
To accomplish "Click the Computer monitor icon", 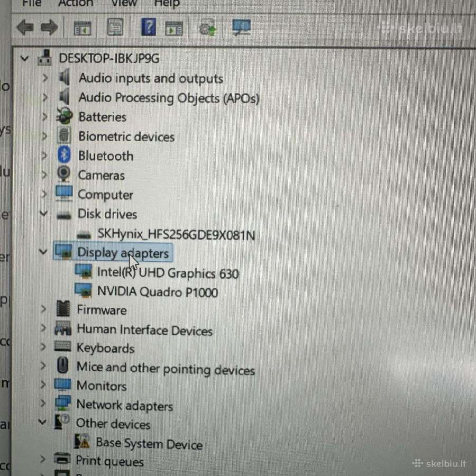I will [64, 194].
